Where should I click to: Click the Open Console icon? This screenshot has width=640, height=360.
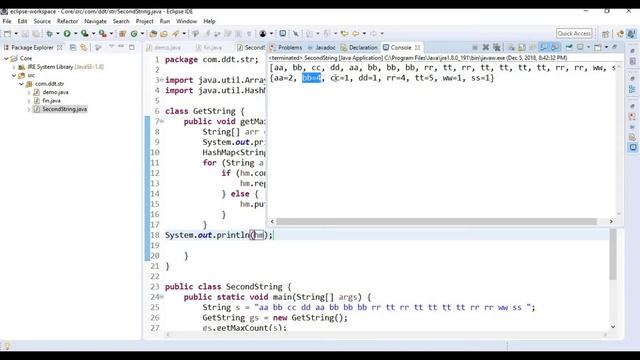pos(598,47)
